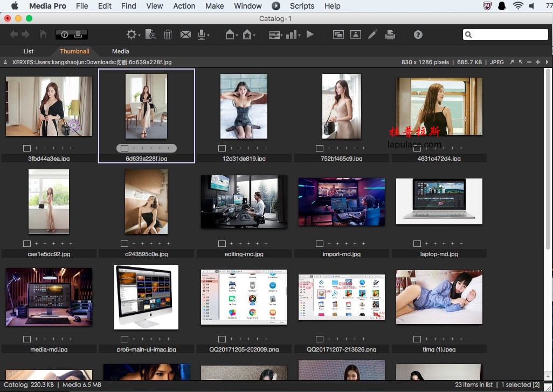553x392 pixels.
Task: Toggle the organize panel button beside info
Action: pyautogui.click(x=79, y=35)
